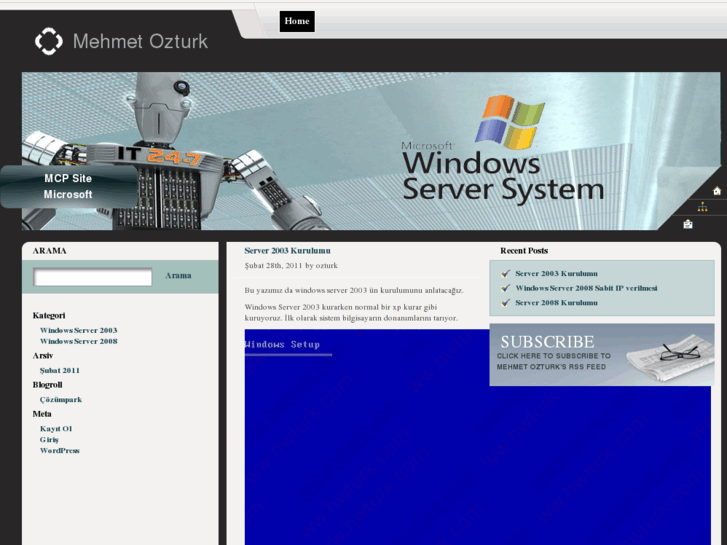Image resolution: width=727 pixels, height=545 pixels.
Task: Click the Kayıt Ol register link
Action: (x=56, y=428)
